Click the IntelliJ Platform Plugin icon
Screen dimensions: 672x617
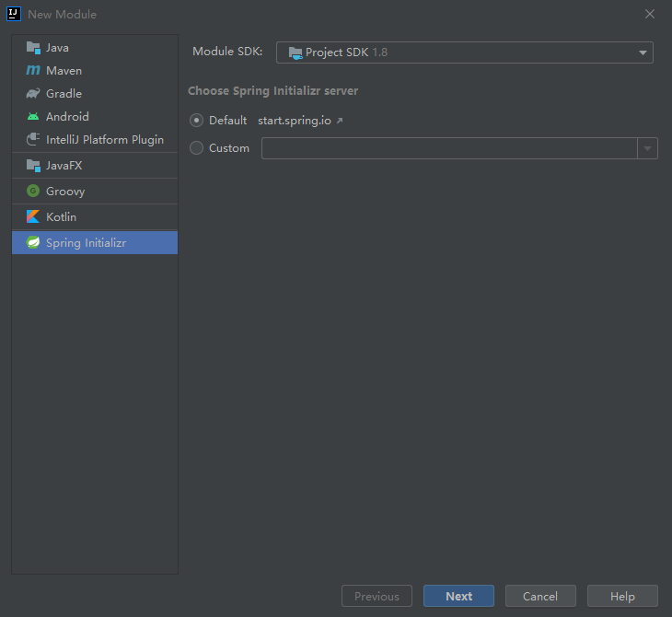click(33, 139)
